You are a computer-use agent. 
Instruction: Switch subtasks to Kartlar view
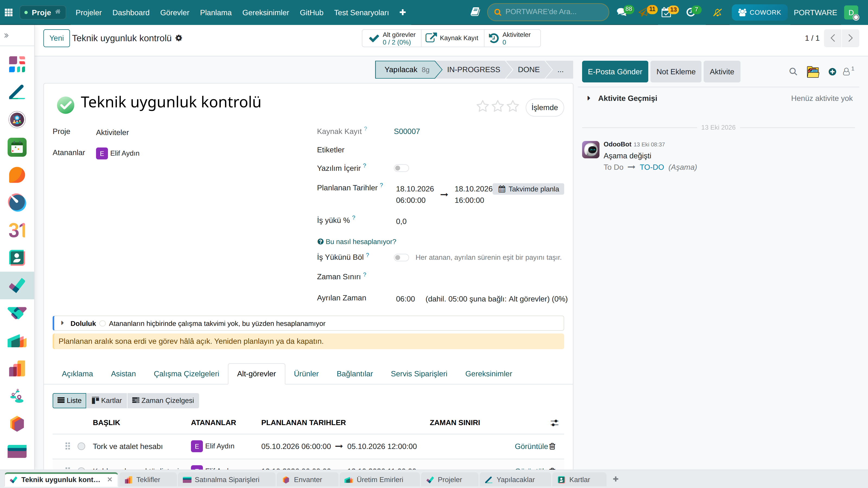107,400
